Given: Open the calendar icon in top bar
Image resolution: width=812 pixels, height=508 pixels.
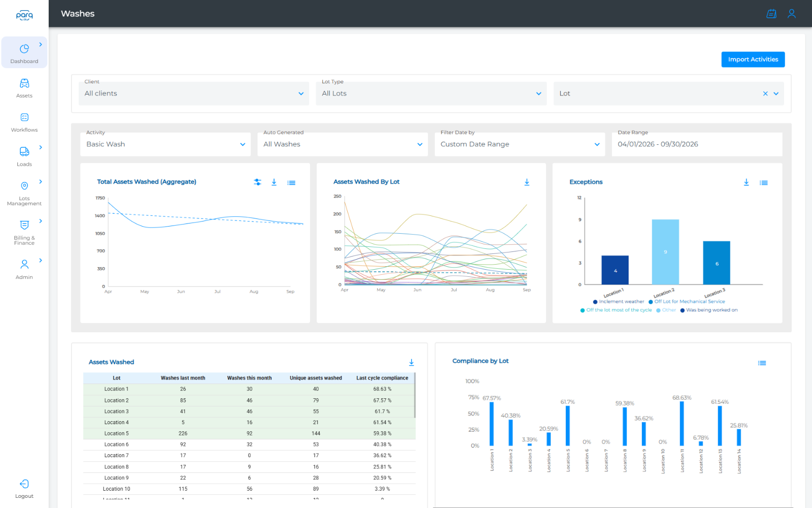Looking at the screenshot, I should coord(771,14).
